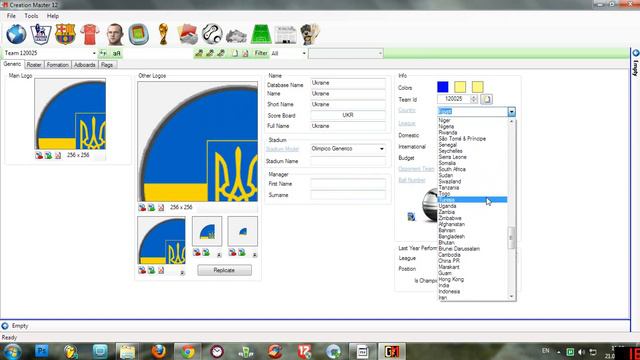Click the Opponent Team link

point(416,169)
